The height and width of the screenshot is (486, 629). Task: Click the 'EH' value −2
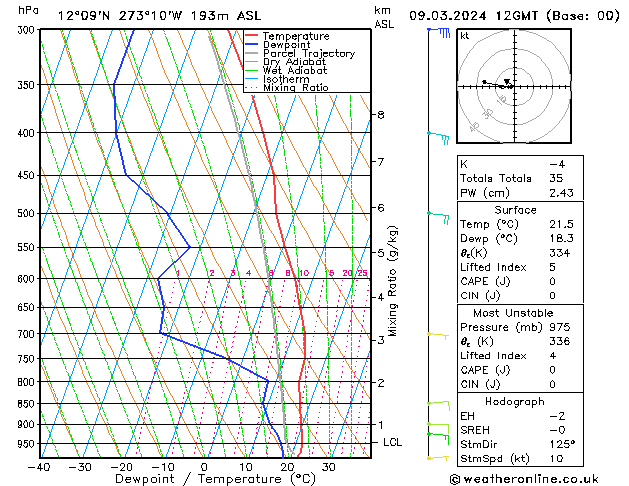pyautogui.click(x=557, y=416)
